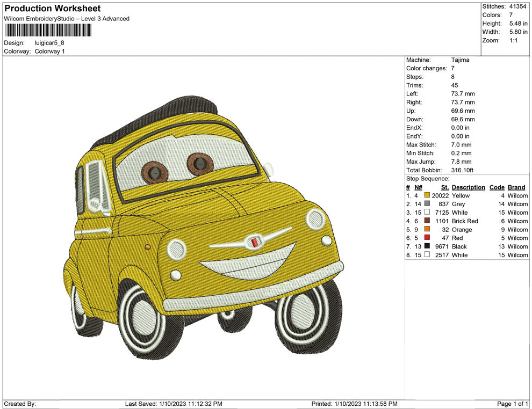
Task: Click the red color swatch in row 6
Action: click(427, 238)
